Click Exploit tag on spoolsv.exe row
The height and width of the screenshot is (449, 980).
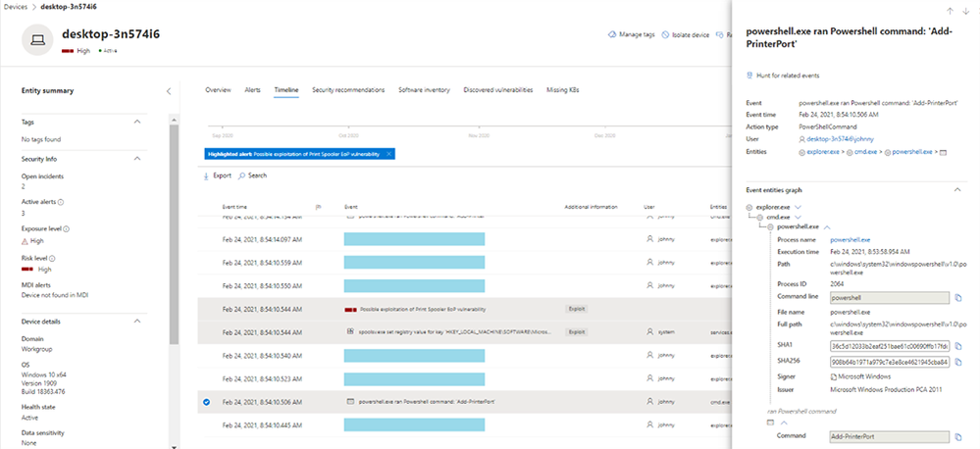[x=576, y=332]
